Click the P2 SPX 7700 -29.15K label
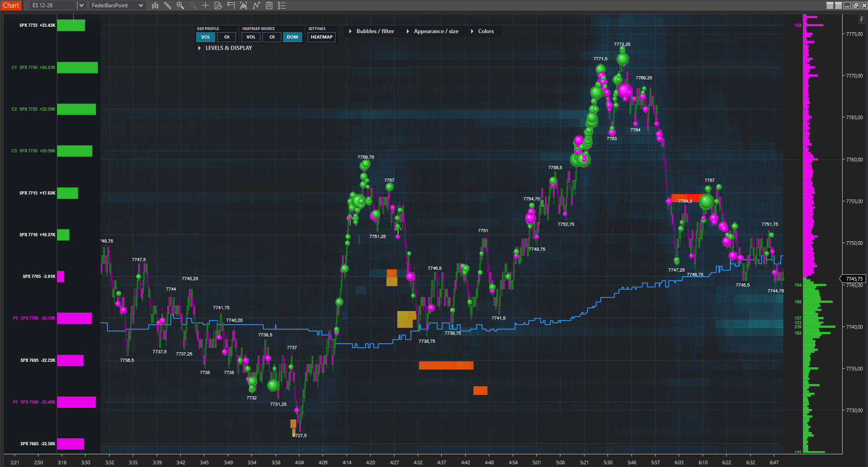 [x=34, y=318]
